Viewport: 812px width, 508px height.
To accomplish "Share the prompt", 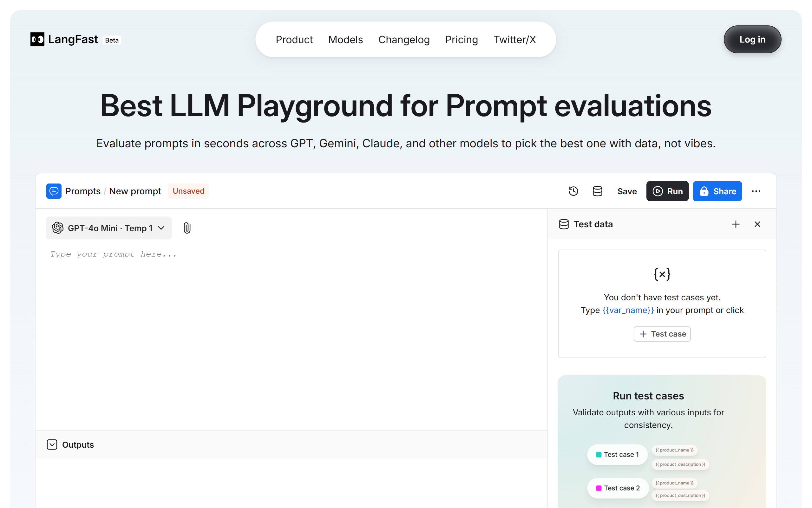I will (x=717, y=191).
